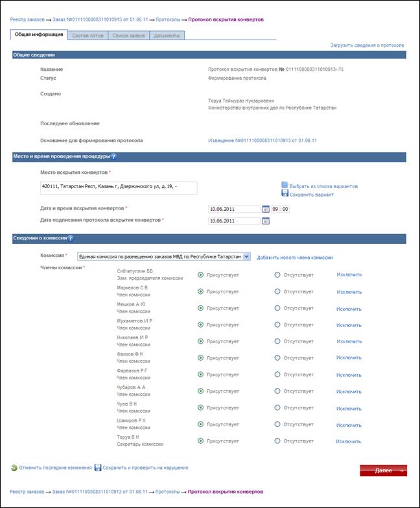
Task: Exclude Мешков А Ю via Исключить
Action: coord(349,309)
